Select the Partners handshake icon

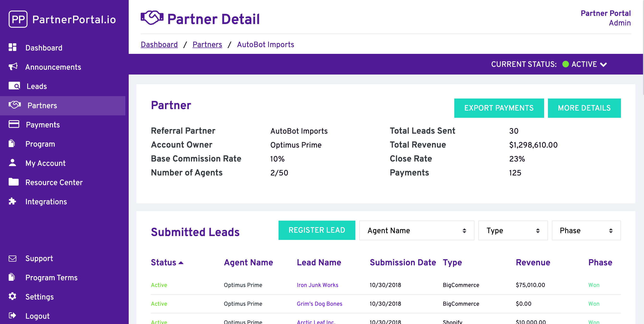[x=15, y=105]
